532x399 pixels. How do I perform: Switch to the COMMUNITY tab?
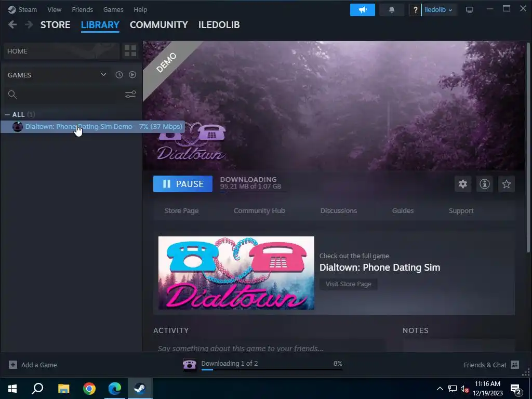tap(159, 25)
